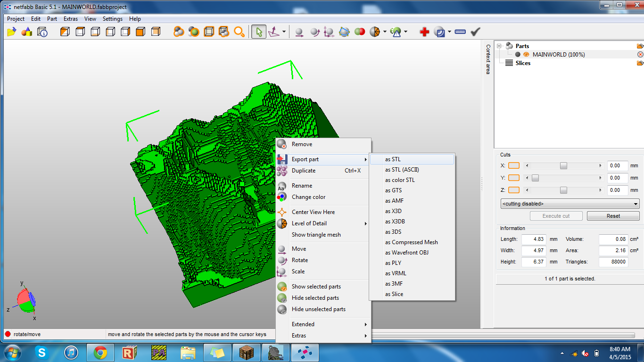644x362 pixels.
Task: Choose export as 3MF
Action: click(412, 284)
